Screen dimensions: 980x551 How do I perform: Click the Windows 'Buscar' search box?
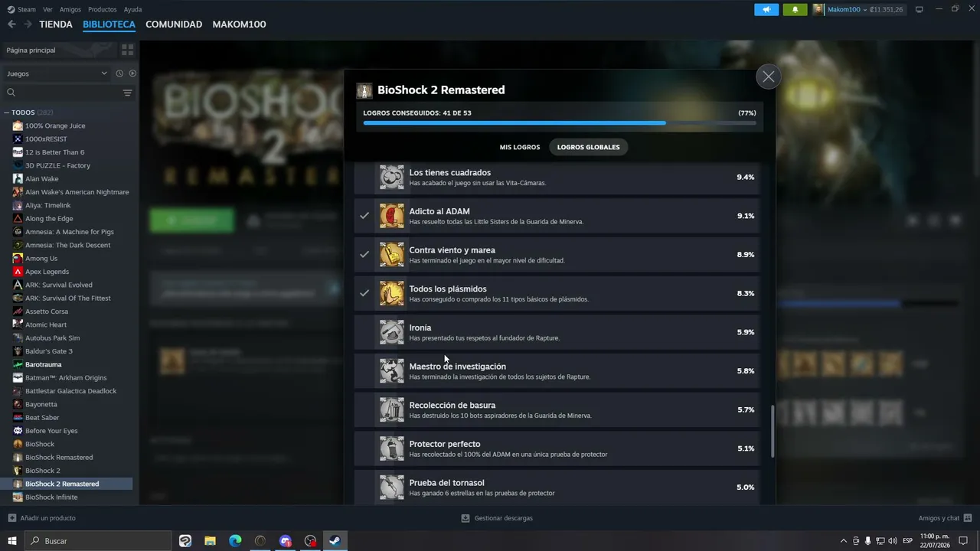click(x=98, y=541)
